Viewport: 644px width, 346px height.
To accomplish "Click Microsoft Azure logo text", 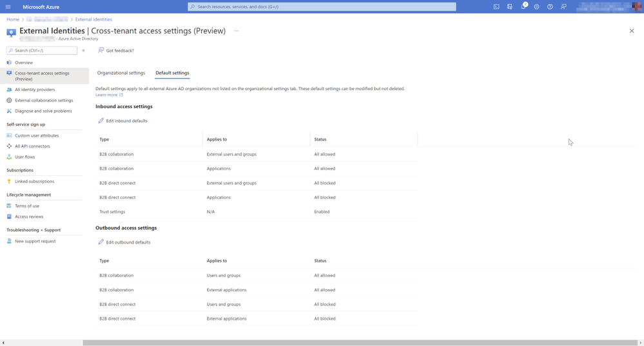I will coord(41,7).
